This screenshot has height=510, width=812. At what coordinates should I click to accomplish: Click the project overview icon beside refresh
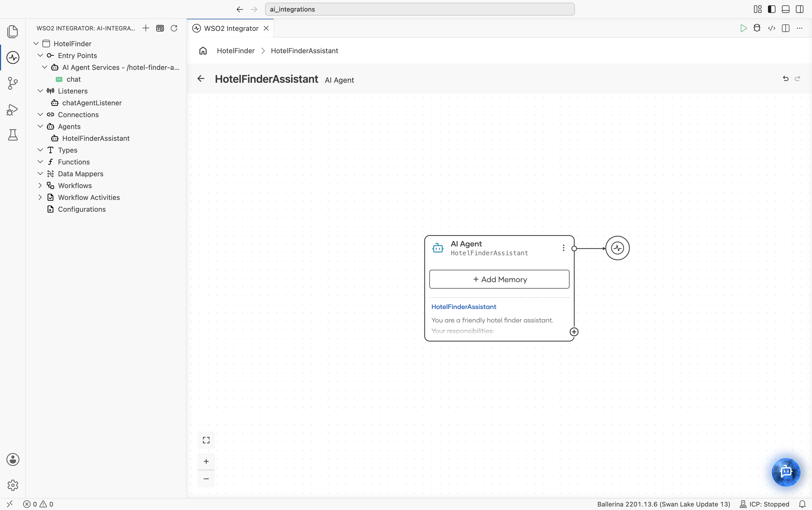(x=160, y=28)
